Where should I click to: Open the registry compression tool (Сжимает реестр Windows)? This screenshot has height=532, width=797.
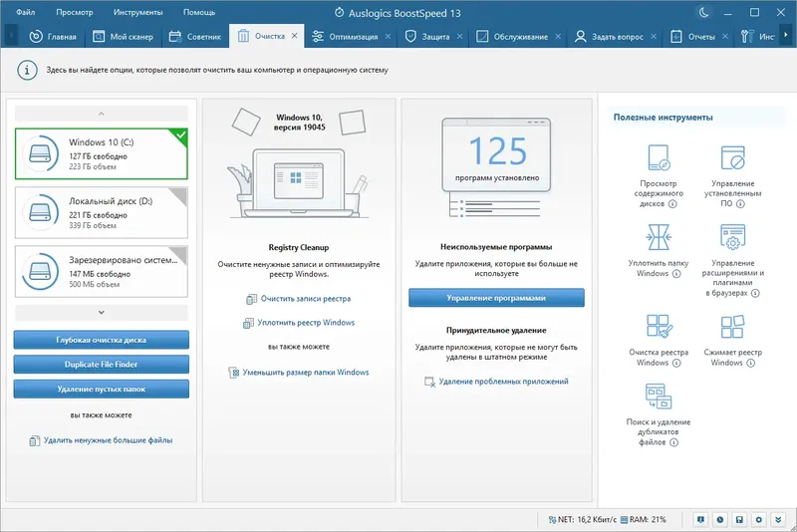[732, 341]
